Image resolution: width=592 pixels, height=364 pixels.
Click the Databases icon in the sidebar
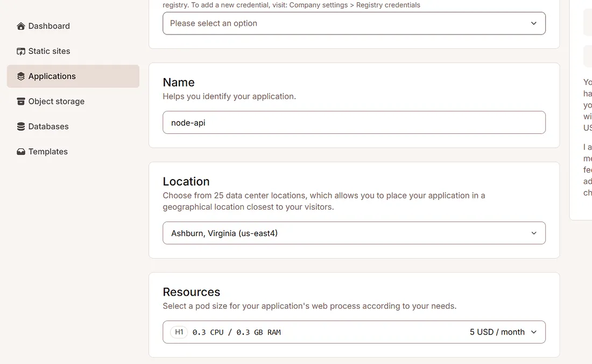click(20, 126)
